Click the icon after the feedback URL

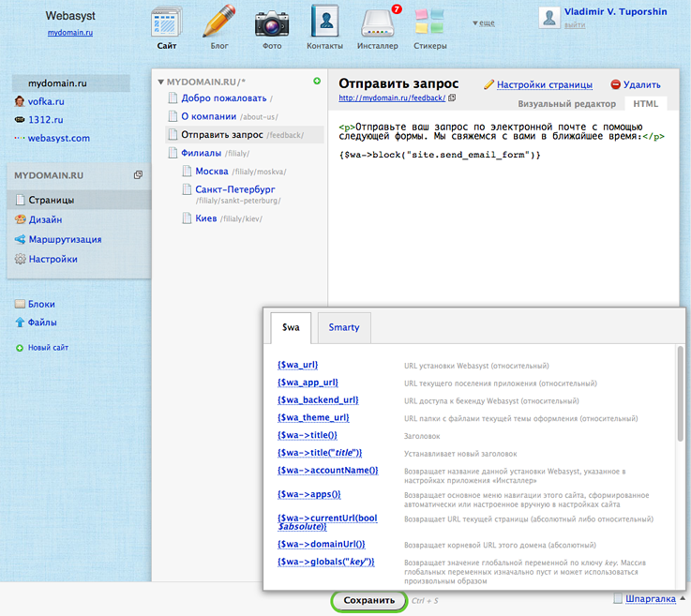coord(452,98)
